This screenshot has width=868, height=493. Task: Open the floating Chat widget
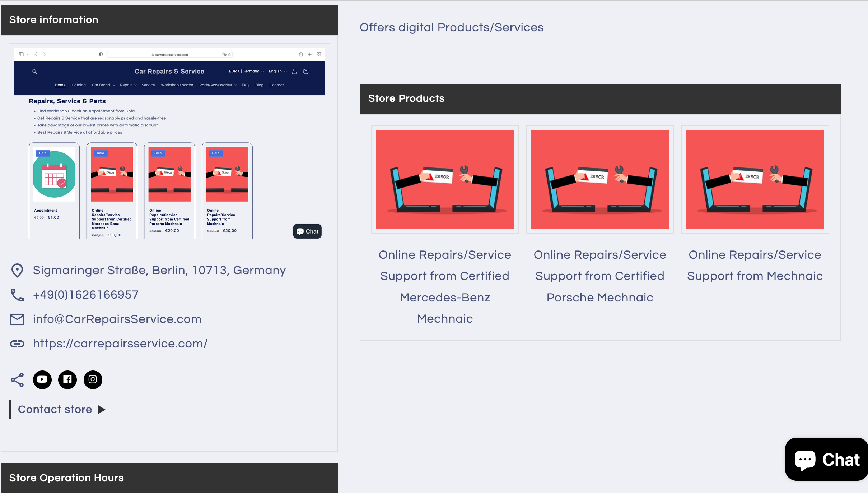[x=826, y=459]
